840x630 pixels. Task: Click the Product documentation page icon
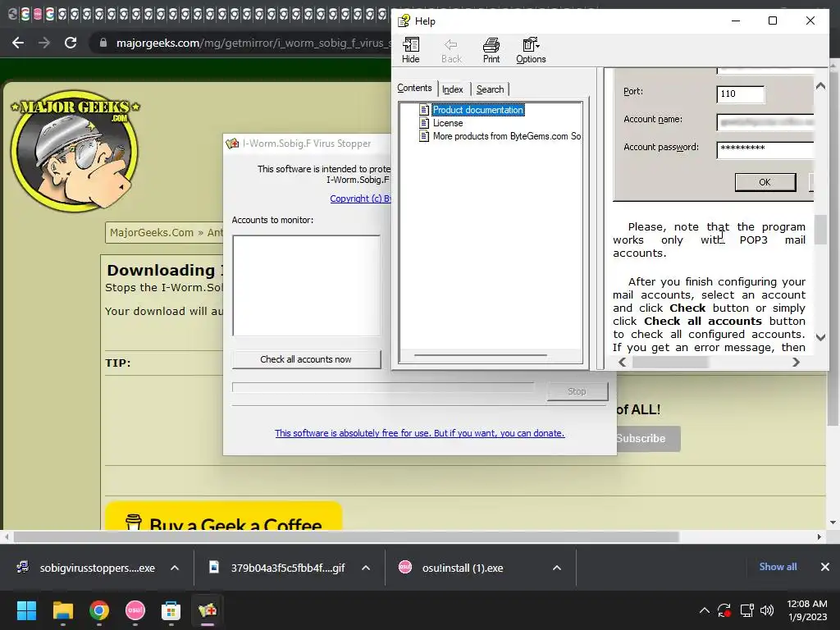click(x=424, y=110)
